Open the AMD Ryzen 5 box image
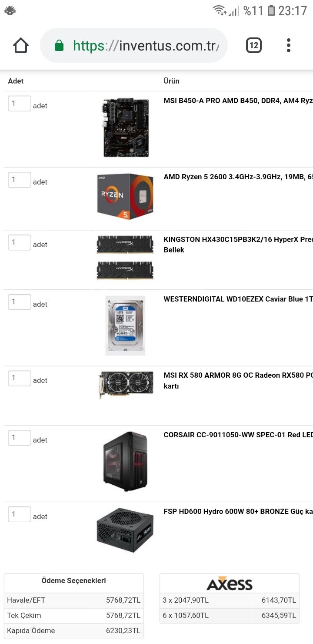 (x=125, y=197)
